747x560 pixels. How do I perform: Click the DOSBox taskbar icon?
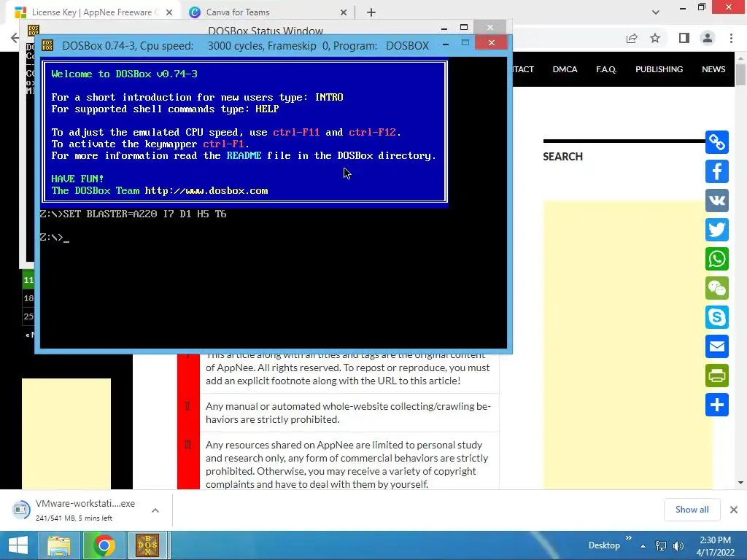pos(147,545)
